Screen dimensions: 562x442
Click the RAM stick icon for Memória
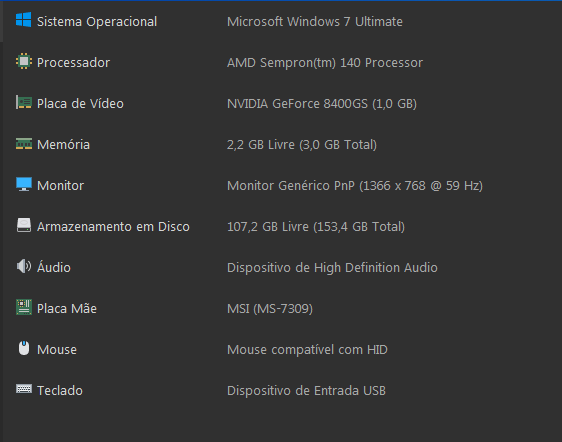pyautogui.click(x=24, y=144)
